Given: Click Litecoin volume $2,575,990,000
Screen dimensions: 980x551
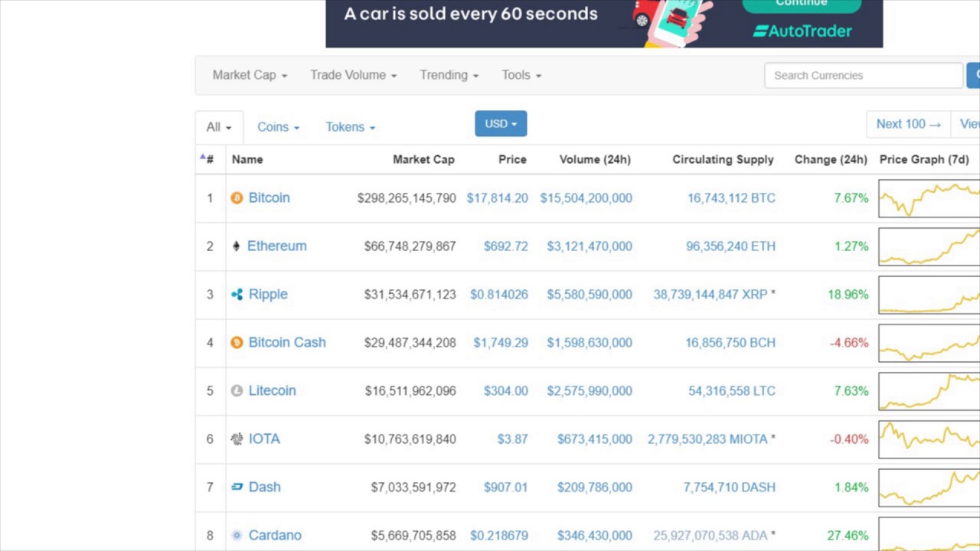Looking at the screenshot, I should tap(590, 391).
